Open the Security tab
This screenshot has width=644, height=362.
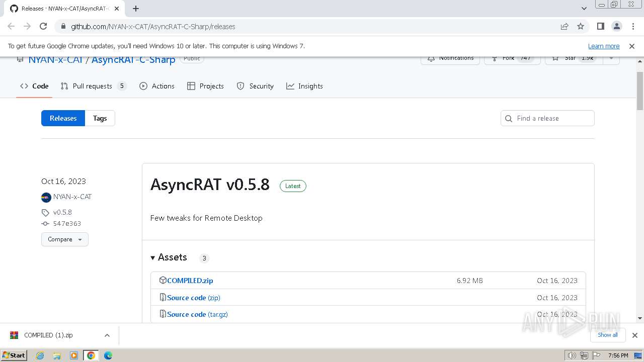tap(255, 86)
